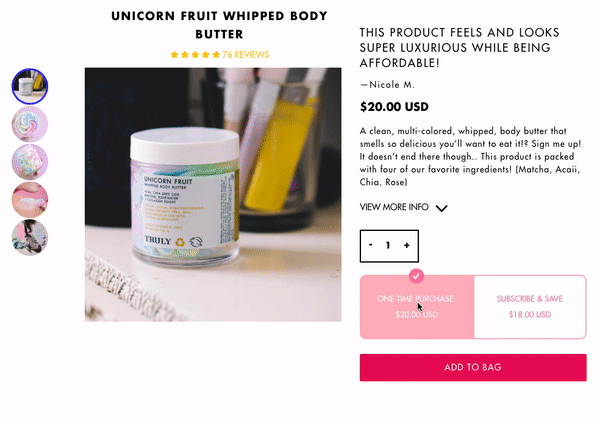
Task: Click the quantity number field
Action: click(388, 245)
